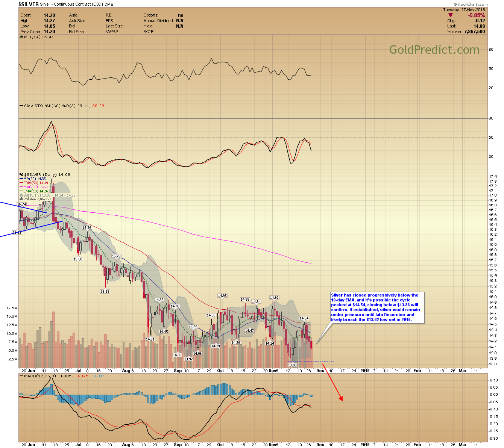The image size is (504, 448).
Task: Click the Chg value "-0.12"
Action: tap(480, 21)
